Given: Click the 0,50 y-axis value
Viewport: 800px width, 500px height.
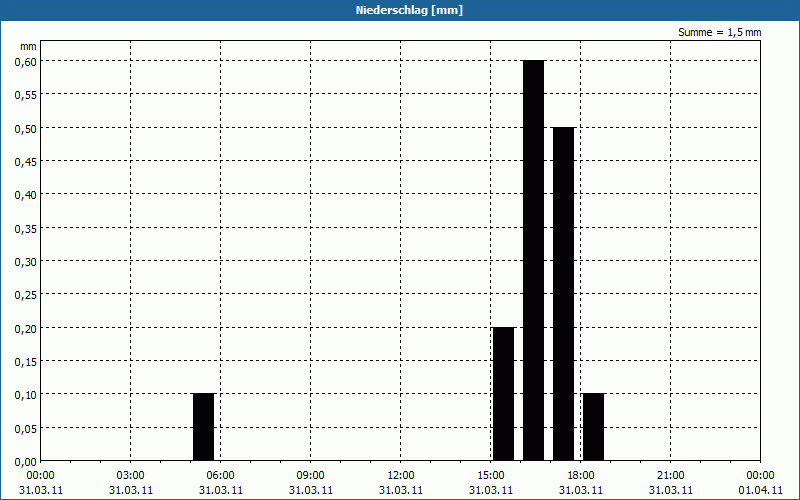Looking at the screenshot, I should click(26, 128).
